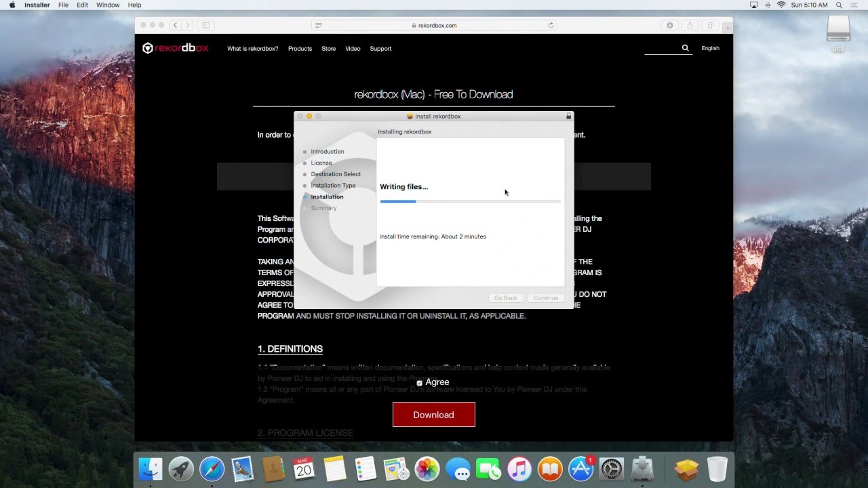Open Calendar icon showing MAR 20
The width and height of the screenshot is (868, 488).
(304, 469)
